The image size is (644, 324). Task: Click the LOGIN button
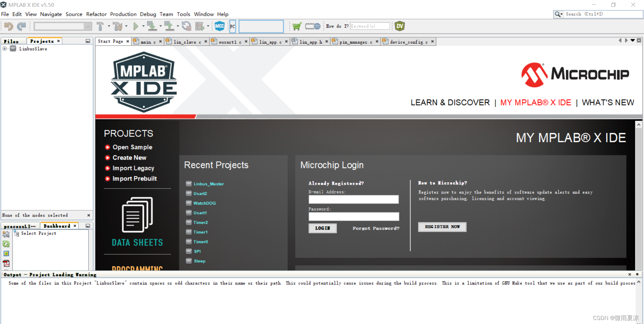tap(322, 228)
